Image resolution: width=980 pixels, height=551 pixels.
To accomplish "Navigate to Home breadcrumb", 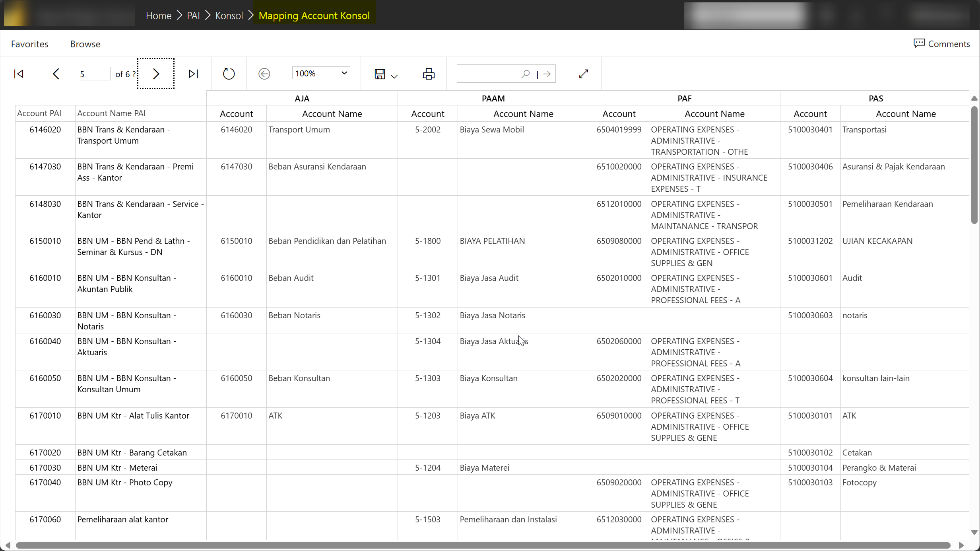I will click(x=158, y=16).
